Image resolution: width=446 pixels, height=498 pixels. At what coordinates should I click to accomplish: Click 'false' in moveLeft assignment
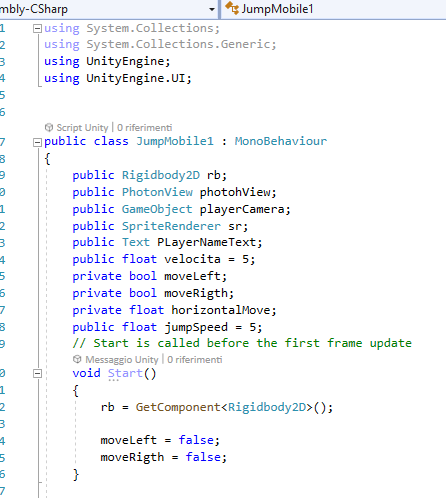[196, 440]
